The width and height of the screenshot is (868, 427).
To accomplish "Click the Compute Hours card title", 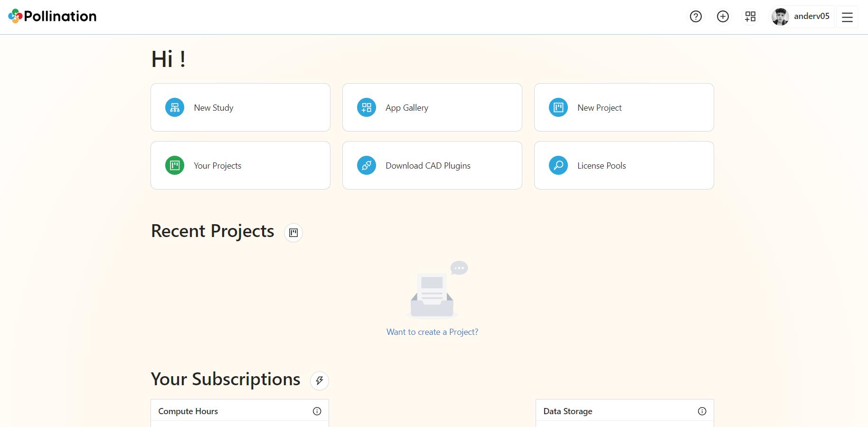I will click(x=188, y=411).
